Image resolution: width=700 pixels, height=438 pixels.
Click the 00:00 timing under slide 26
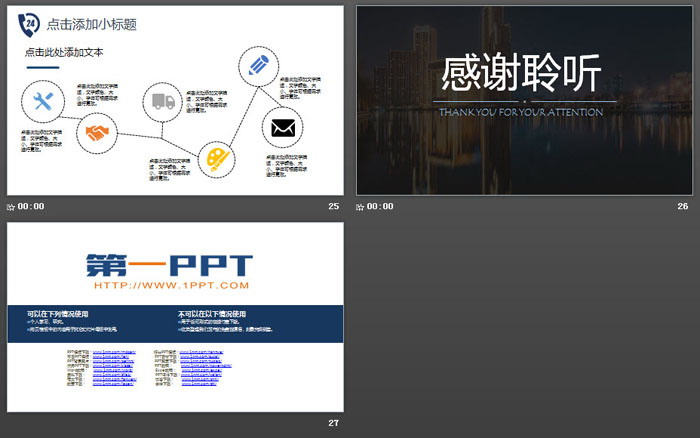pos(380,206)
